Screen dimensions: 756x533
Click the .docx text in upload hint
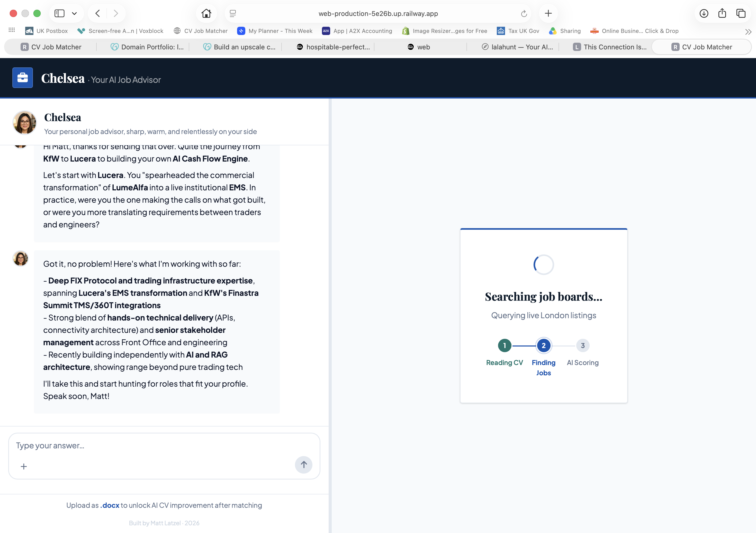(x=110, y=505)
